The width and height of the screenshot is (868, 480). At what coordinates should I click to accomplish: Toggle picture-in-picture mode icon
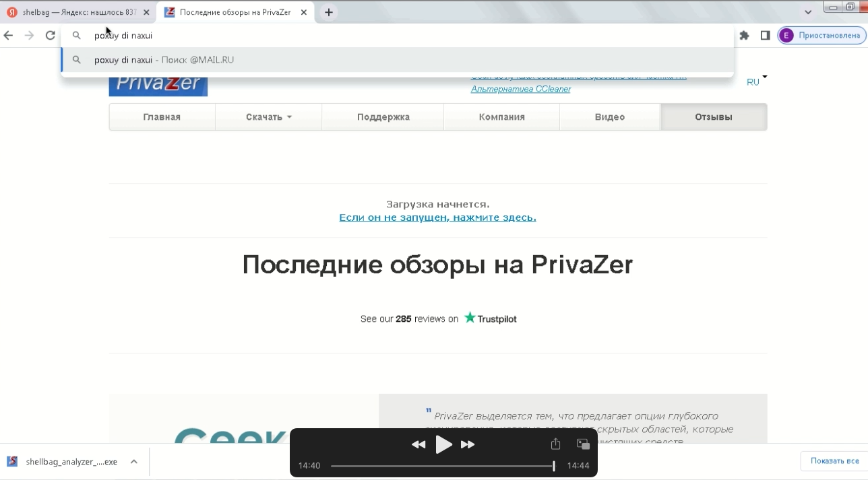click(x=583, y=444)
